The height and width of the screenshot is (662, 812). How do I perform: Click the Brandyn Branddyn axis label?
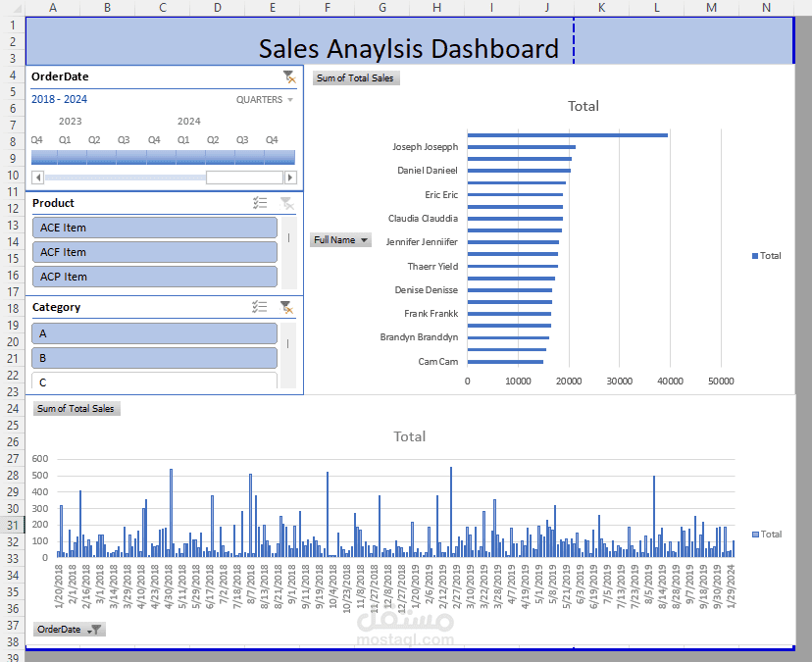419,337
